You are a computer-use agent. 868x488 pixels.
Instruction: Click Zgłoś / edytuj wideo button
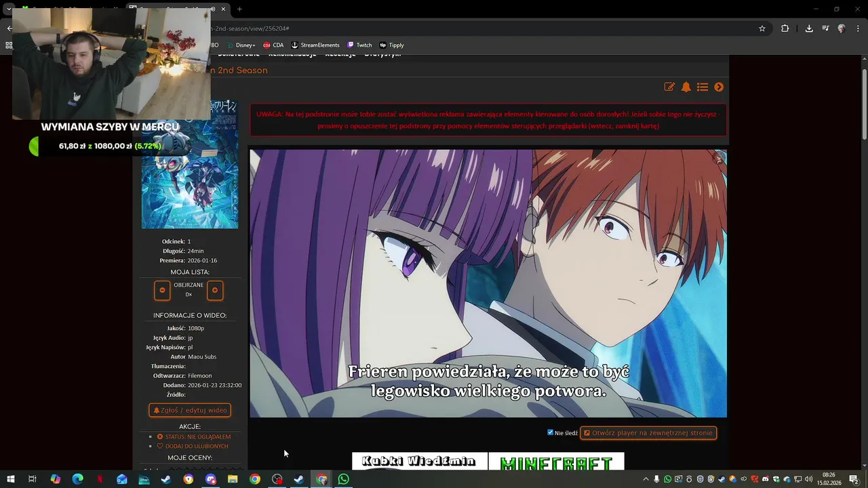click(x=190, y=410)
